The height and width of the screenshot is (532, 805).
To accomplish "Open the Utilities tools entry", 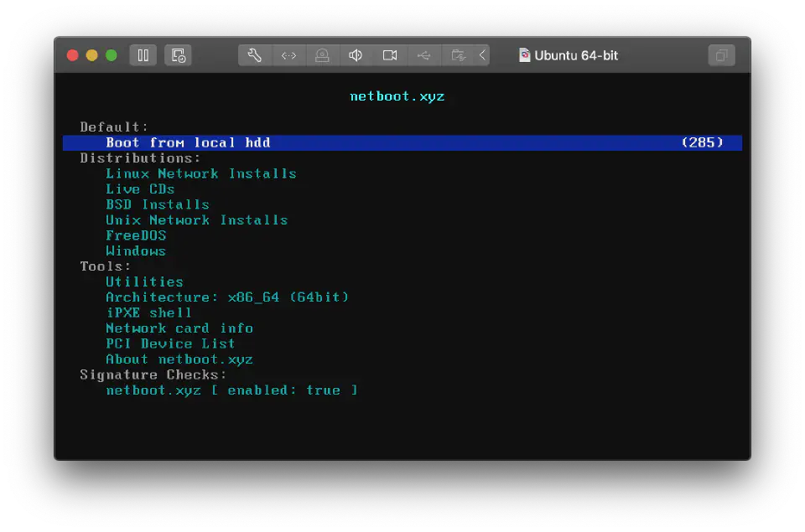I will [x=144, y=282].
